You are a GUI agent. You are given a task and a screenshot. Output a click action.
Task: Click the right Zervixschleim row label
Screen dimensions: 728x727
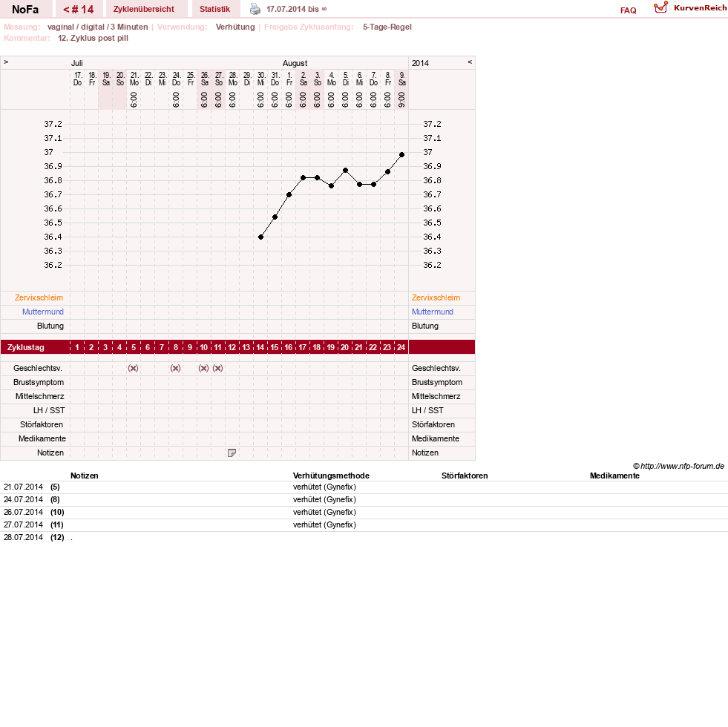436,297
